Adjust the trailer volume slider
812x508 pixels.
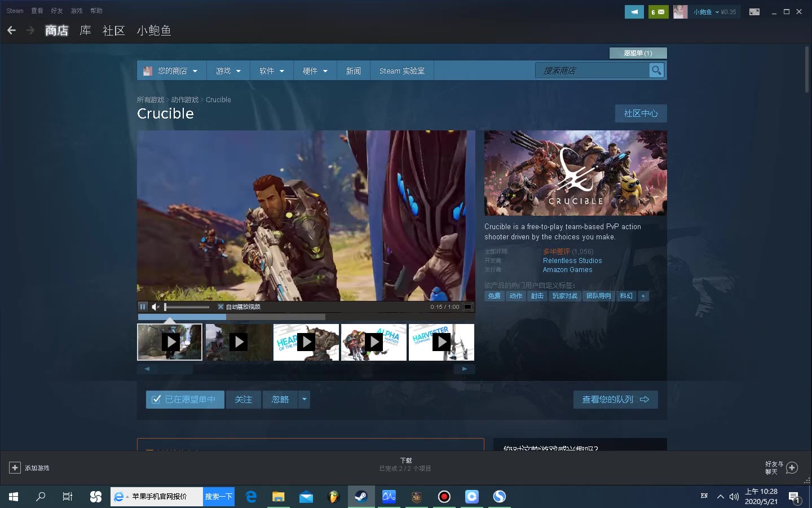187,306
